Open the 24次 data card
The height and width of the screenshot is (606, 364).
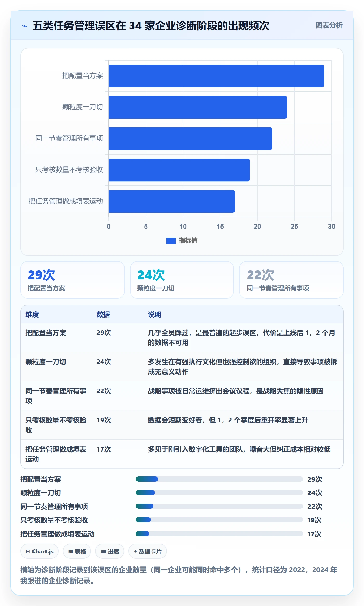(x=182, y=280)
